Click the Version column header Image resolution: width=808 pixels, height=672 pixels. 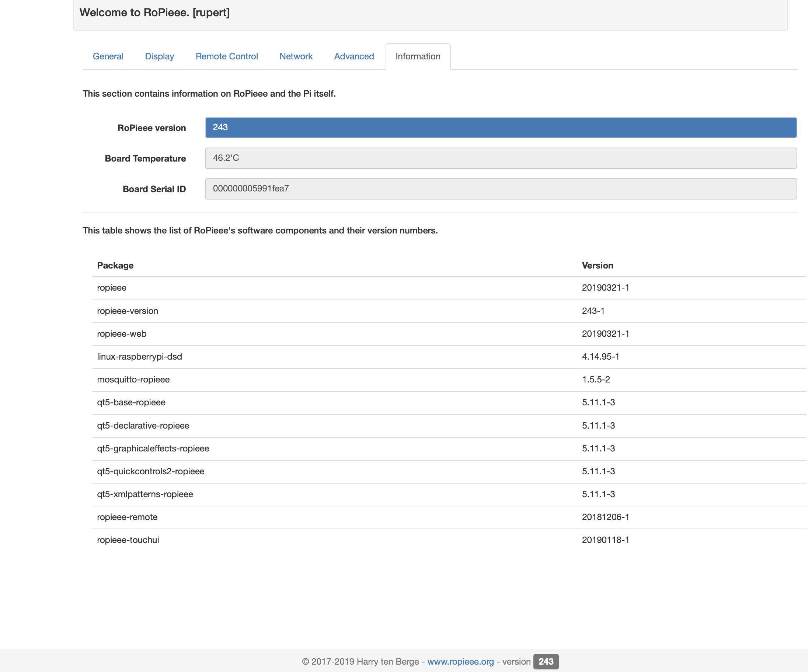597,265
